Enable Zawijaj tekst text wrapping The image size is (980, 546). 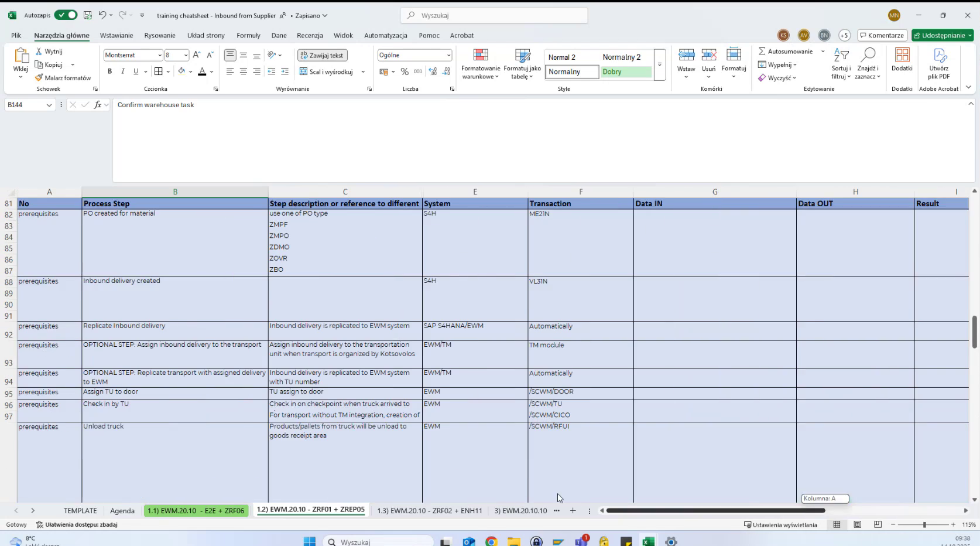(x=322, y=55)
